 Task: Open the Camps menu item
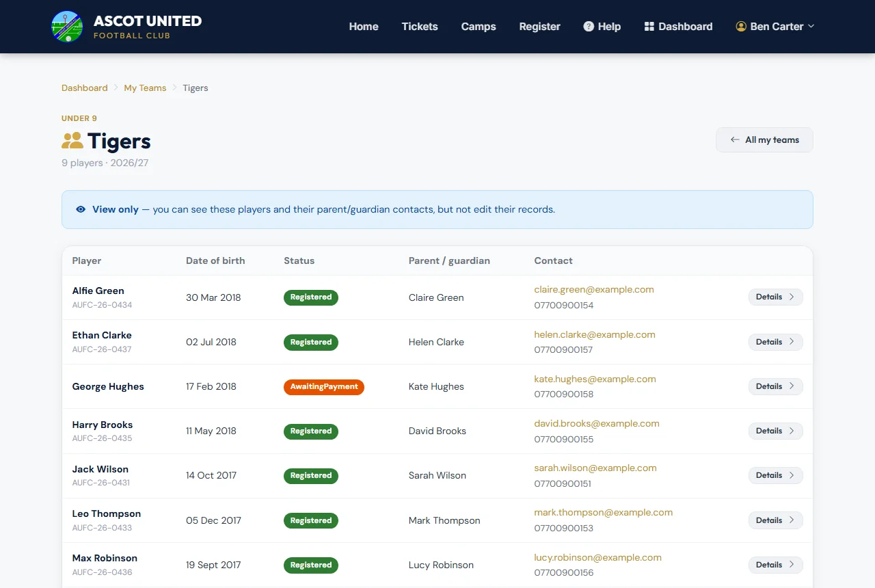pyautogui.click(x=479, y=27)
